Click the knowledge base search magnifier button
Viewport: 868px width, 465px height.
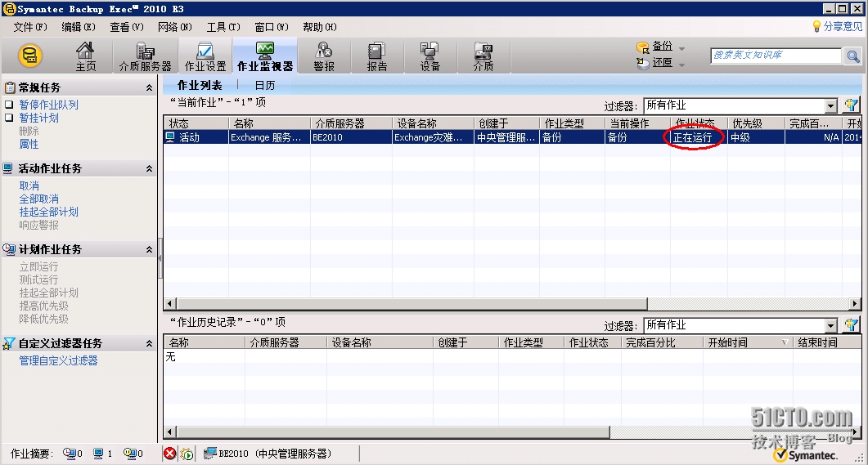(853, 56)
